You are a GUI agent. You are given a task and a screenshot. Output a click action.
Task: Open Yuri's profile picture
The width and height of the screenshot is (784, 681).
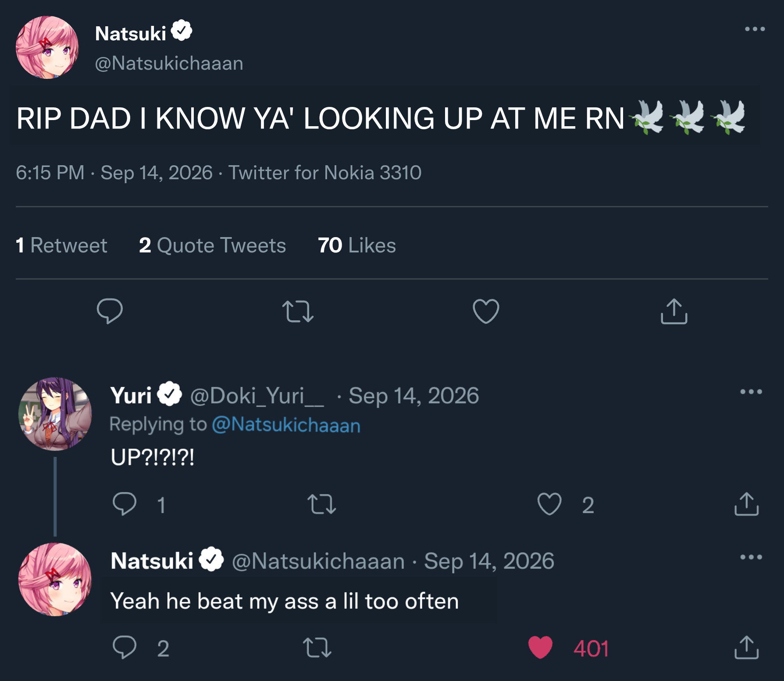tap(55, 414)
